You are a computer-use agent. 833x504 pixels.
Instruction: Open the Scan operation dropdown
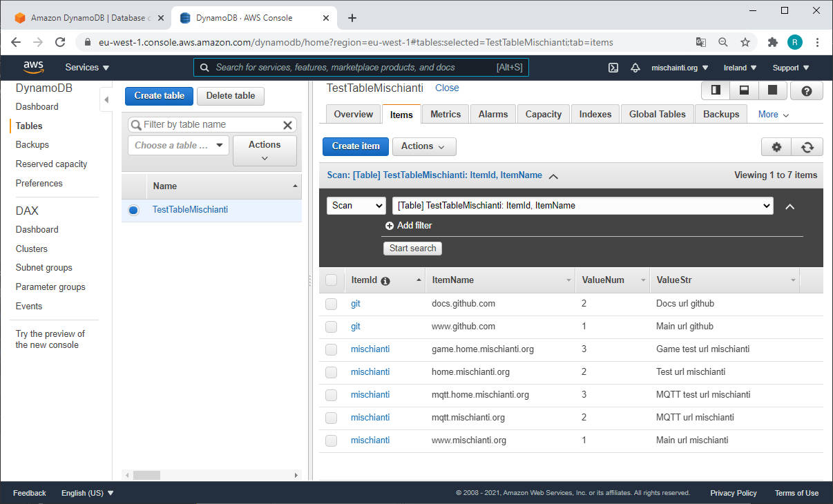(x=356, y=206)
